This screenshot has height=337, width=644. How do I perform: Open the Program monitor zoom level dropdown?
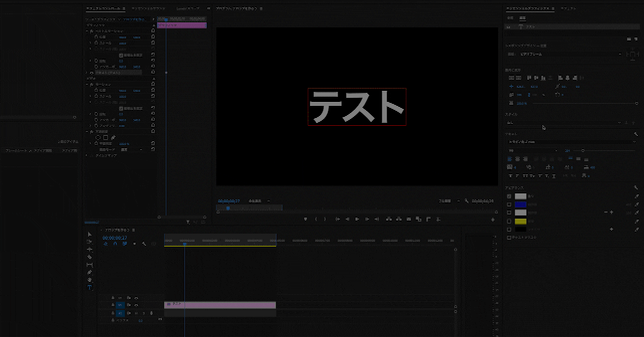click(260, 200)
